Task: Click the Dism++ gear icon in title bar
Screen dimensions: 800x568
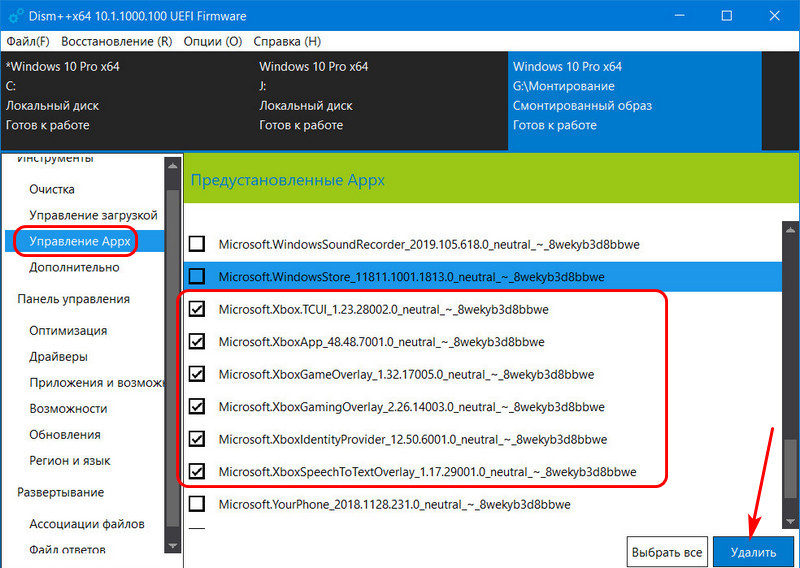Action: point(16,16)
